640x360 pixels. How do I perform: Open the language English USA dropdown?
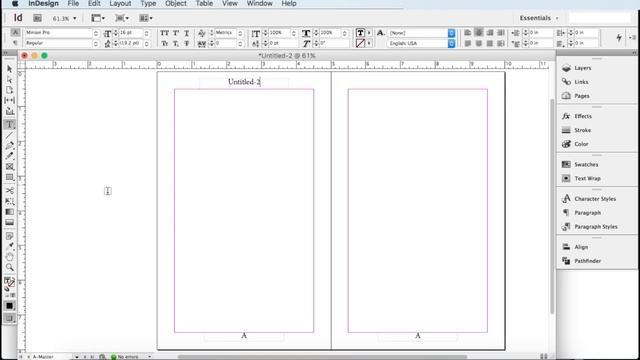(x=451, y=43)
